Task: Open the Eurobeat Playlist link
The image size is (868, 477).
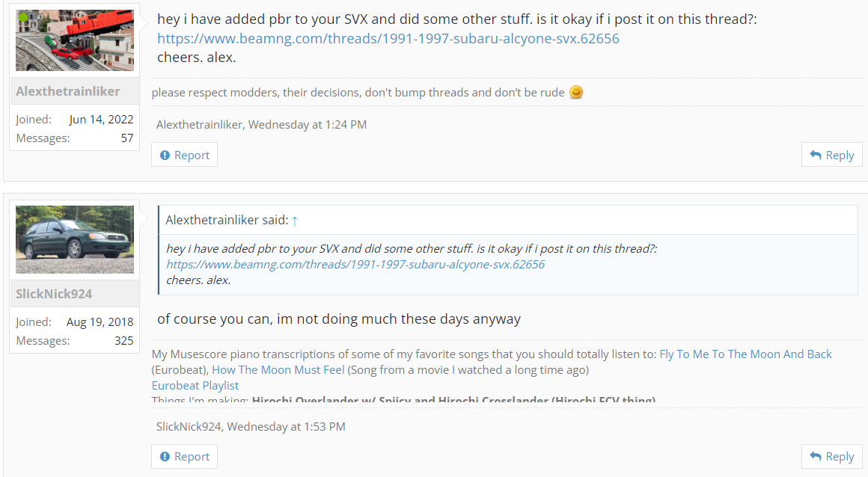Action: (195, 385)
